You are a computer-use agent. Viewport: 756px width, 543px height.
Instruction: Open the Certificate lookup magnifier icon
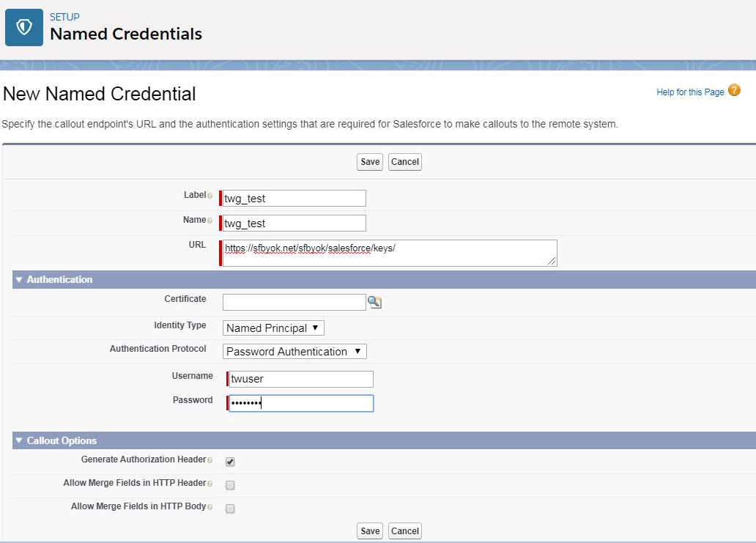pyautogui.click(x=375, y=303)
